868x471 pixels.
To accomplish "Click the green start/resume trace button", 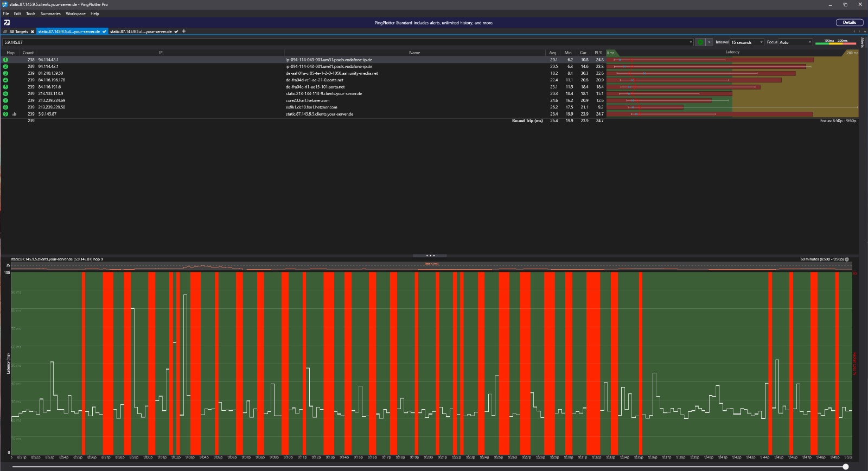I will 700,42.
